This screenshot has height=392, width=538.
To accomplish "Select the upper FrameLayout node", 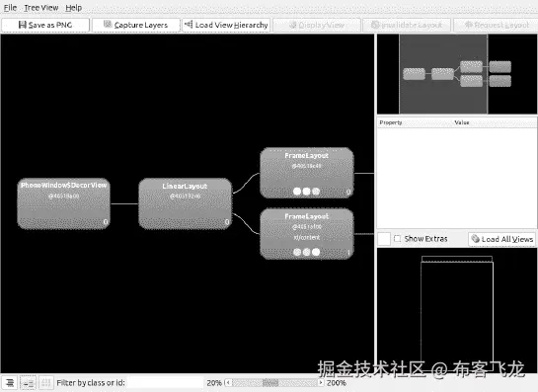I will (307, 173).
